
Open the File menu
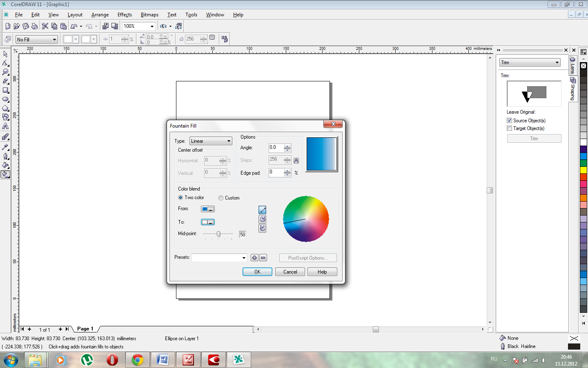(x=19, y=15)
